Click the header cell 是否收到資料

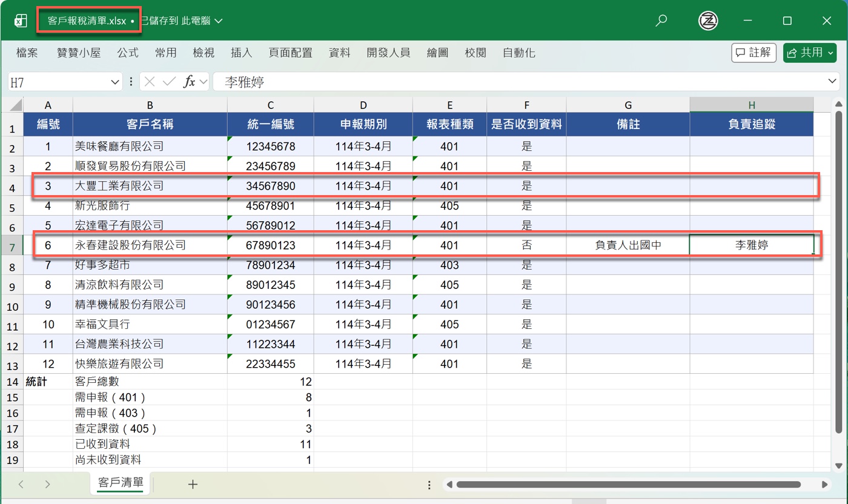click(526, 125)
